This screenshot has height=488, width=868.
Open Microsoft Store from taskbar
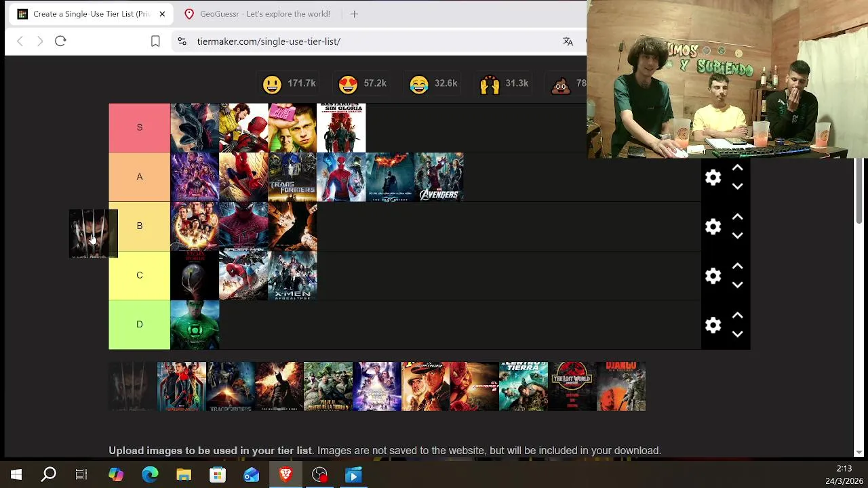coord(218,475)
